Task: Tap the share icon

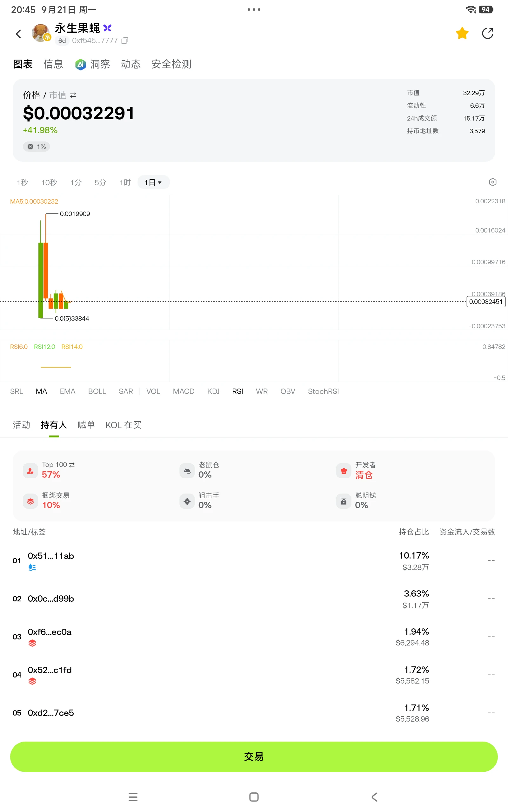Action: tap(487, 33)
